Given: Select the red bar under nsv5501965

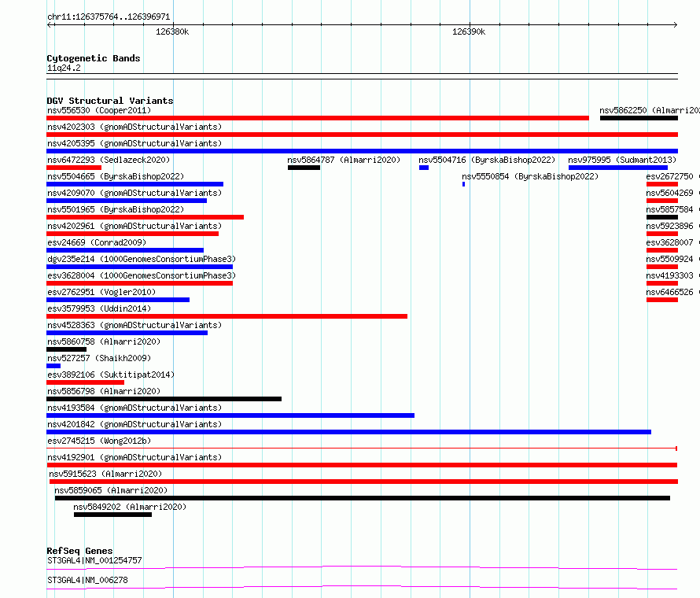Looking at the screenshot, I should click(145, 217).
